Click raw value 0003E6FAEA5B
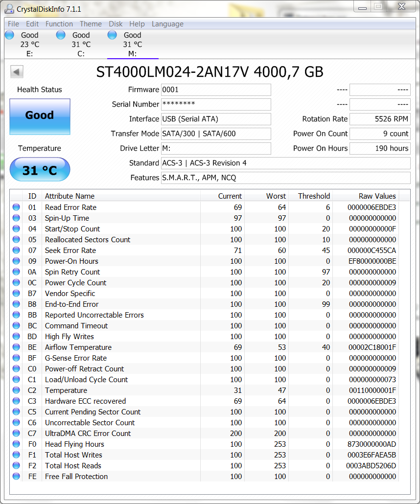 [x=372, y=455]
